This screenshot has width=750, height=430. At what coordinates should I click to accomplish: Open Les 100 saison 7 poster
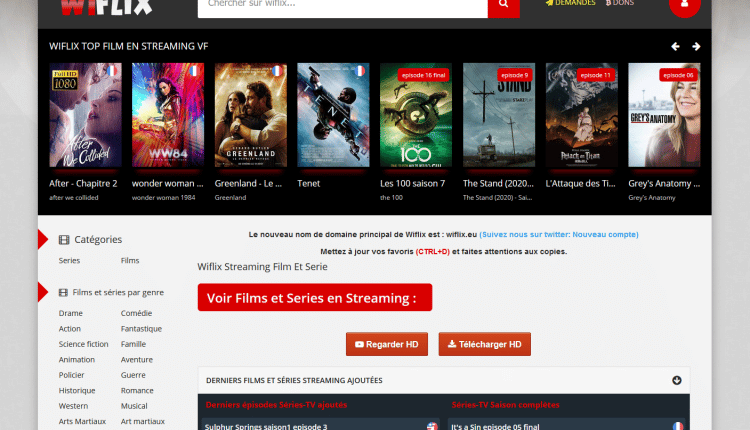pos(416,115)
